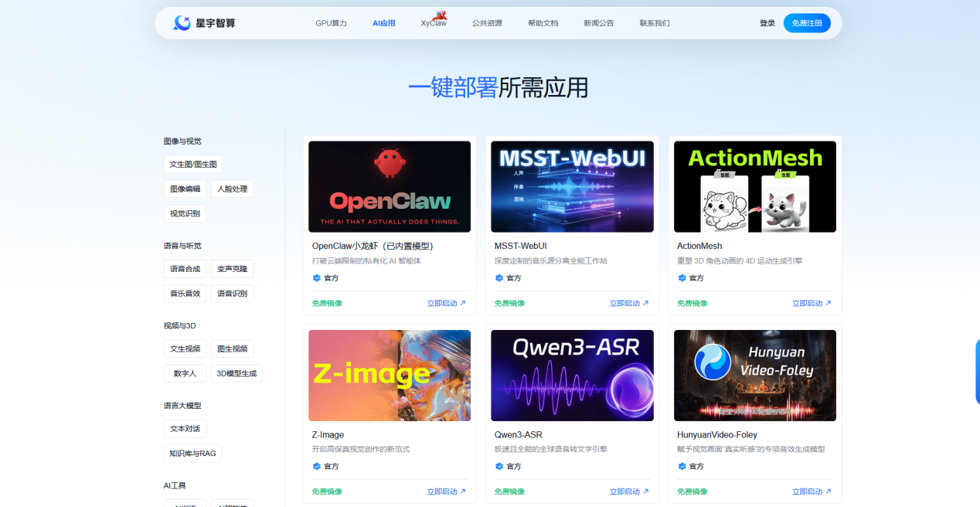Select the 知识库与RAG filter tag
Image resolution: width=980 pixels, height=507 pixels.
click(193, 453)
